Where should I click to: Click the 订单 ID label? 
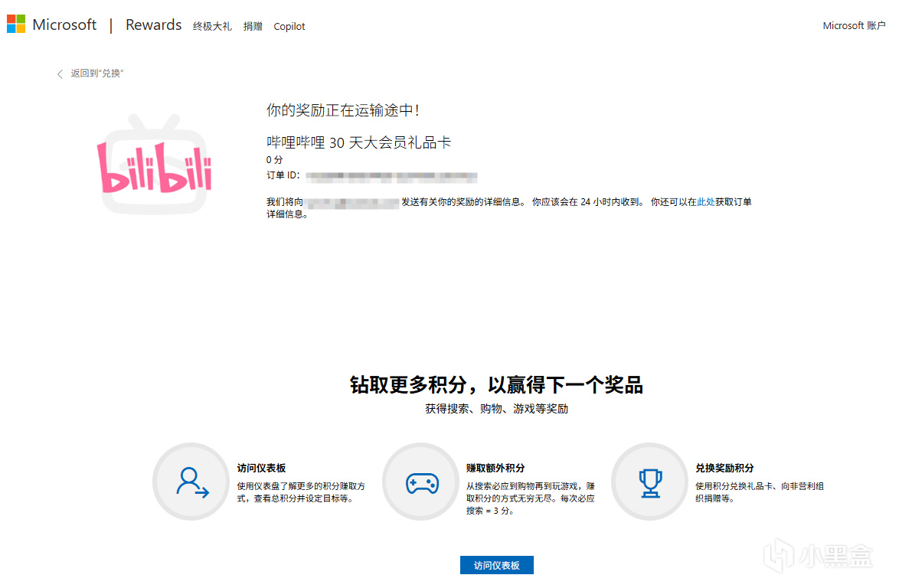click(x=283, y=175)
